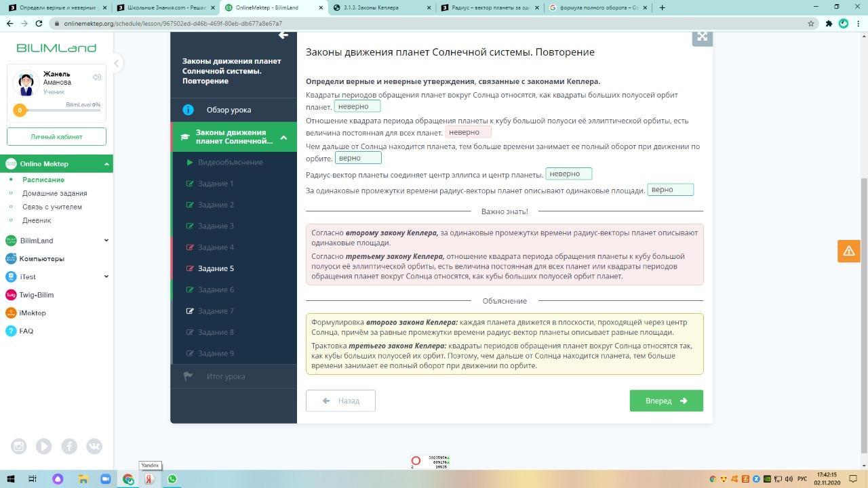The height and width of the screenshot is (488, 868).
Task: Click the back arrow above lesson menu
Action: point(283,35)
